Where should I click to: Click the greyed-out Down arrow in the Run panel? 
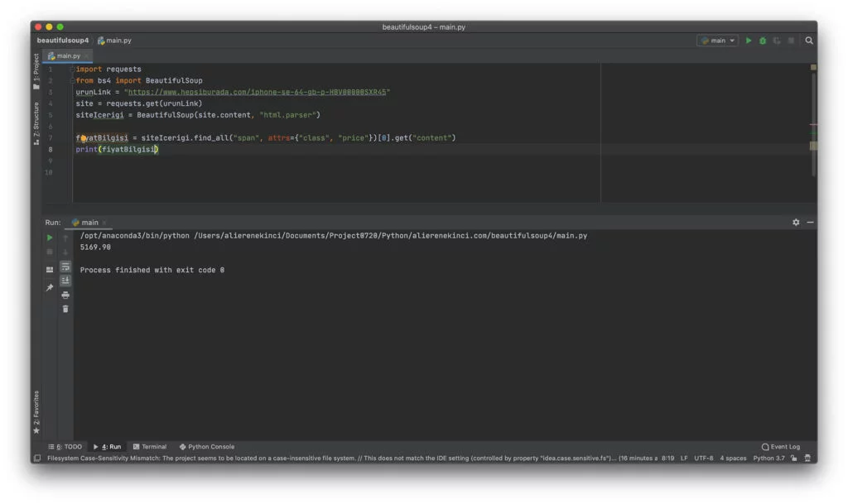coord(65,252)
